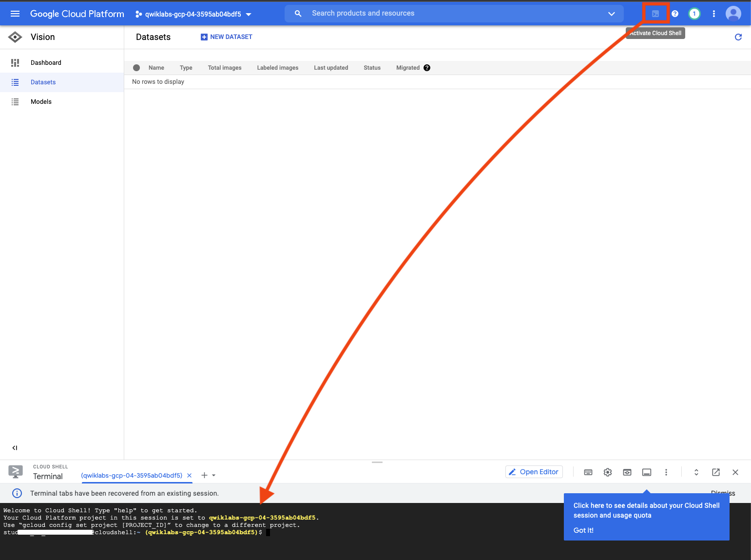Image resolution: width=751 pixels, height=560 pixels.
Task: Grab the Cloud Shell panel resize handle
Action: click(x=377, y=462)
